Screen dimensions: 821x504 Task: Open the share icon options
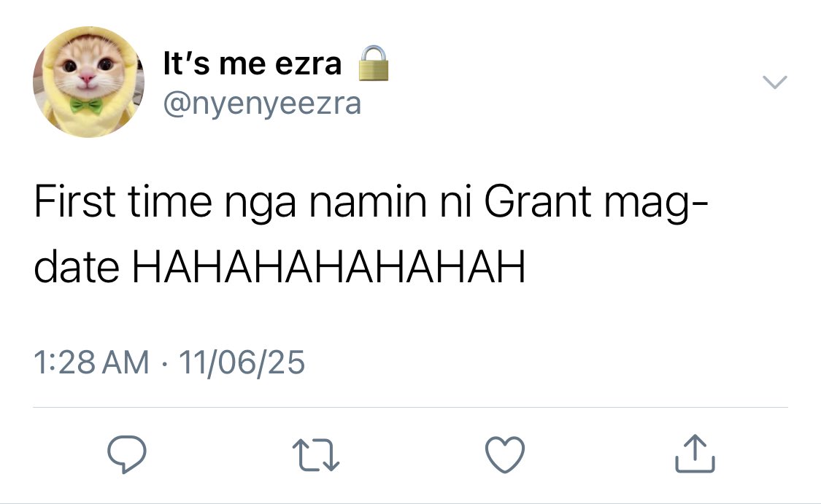(695, 453)
